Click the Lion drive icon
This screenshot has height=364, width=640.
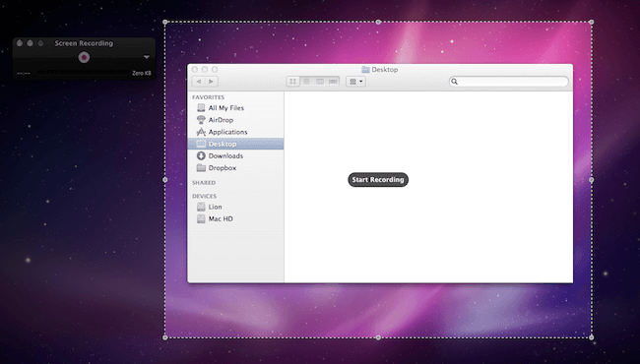coord(201,207)
